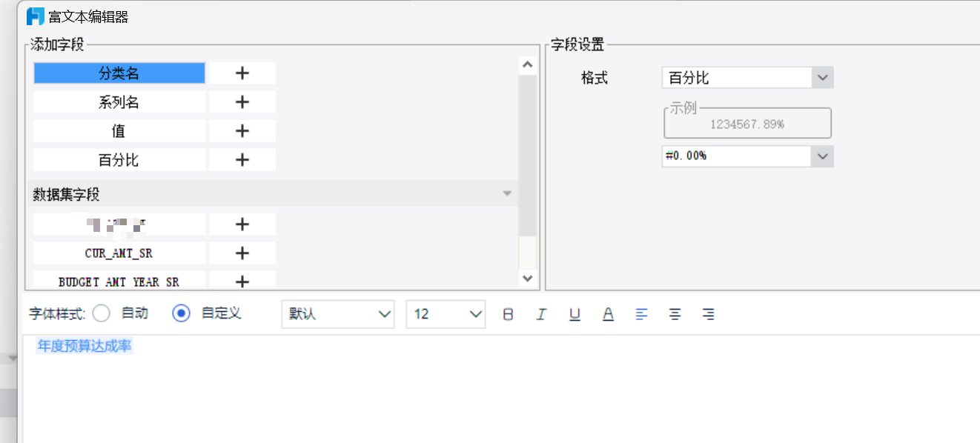The width and height of the screenshot is (980, 443).
Task: Add the 百分比 field with its plus button
Action: [242, 160]
